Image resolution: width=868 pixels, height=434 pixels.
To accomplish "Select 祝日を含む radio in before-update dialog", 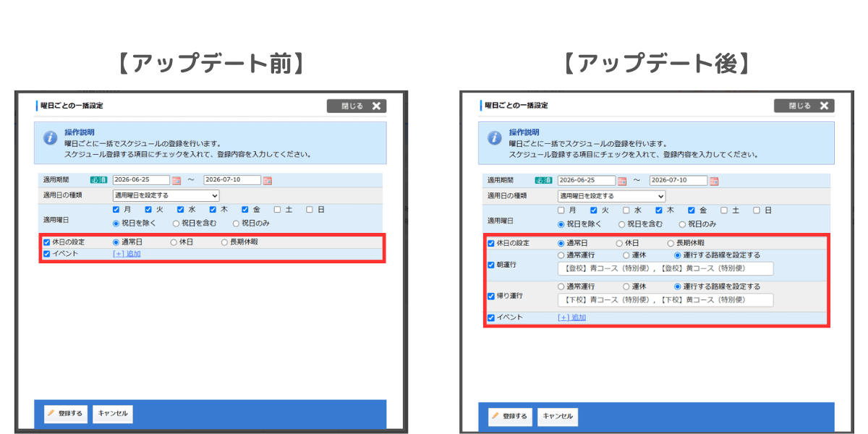I will pos(176,224).
